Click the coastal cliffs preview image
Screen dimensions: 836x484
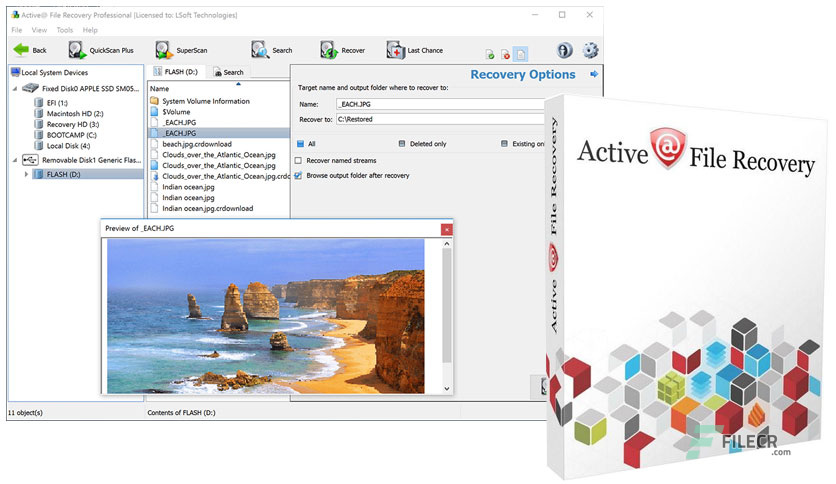tap(266, 316)
